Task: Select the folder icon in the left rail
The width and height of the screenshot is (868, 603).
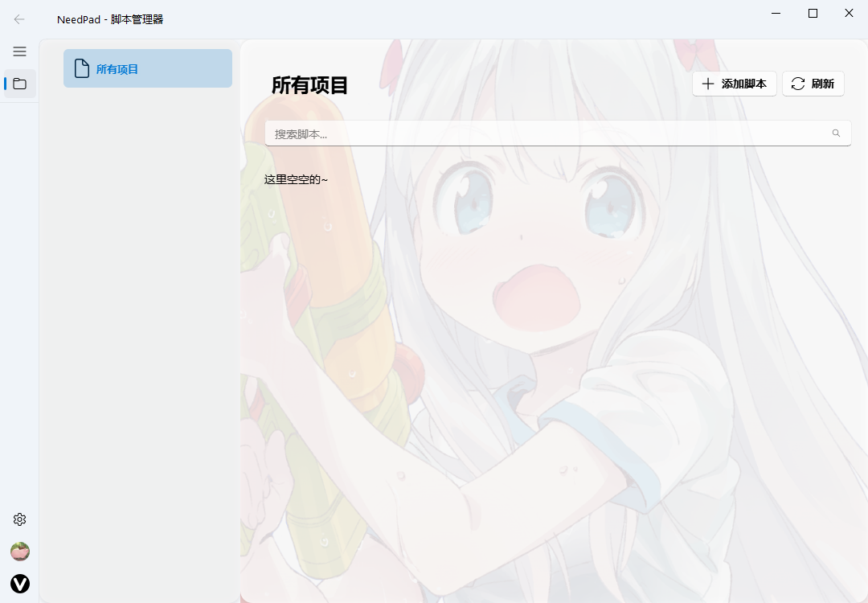Action: coord(19,84)
